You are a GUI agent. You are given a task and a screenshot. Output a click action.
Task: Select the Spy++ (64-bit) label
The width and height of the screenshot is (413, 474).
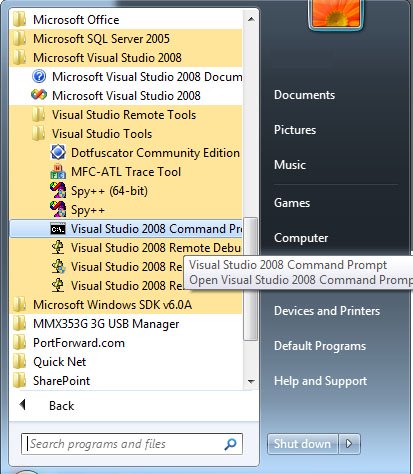coord(109,191)
